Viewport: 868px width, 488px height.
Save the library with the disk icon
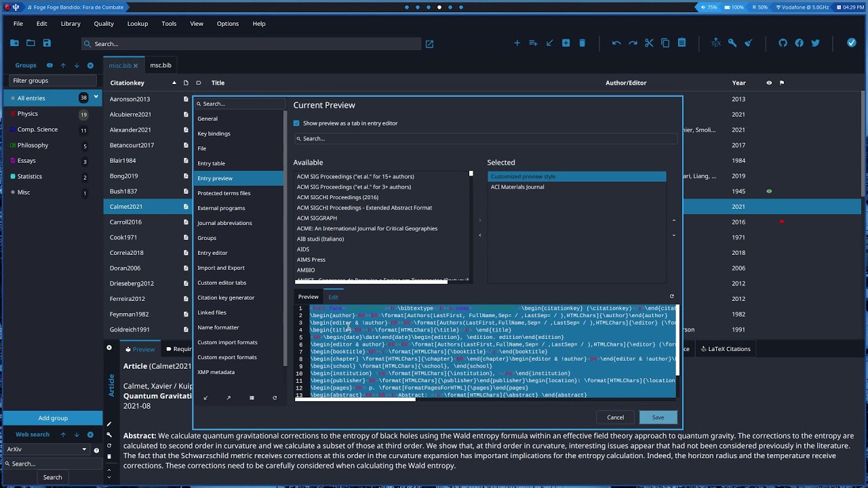pos(47,43)
